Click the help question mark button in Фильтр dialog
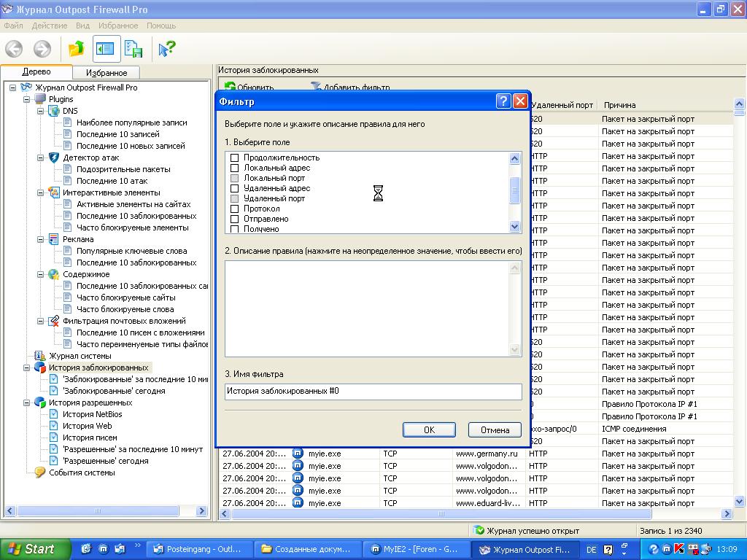This screenshot has width=747, height=560. [x=503, y=101]
